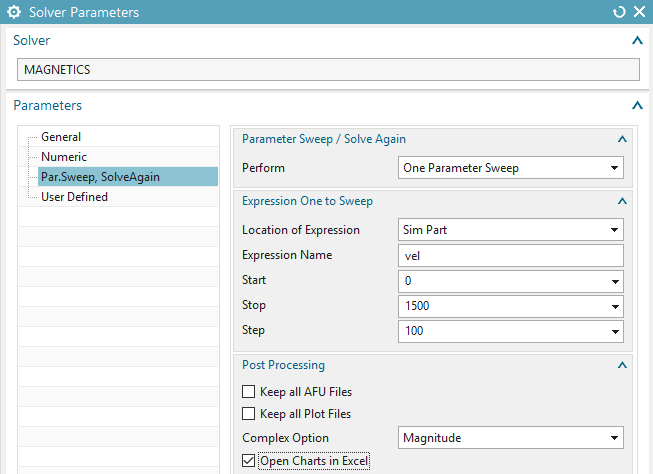This screenshot has height=474, width=653.
Task: Close the Solver Parameters dialog
Action: (x=639, y=12)
